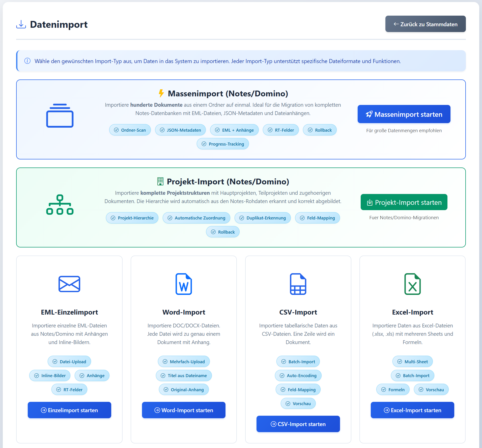This screenshot has width=482, height=448.
Task: Select the stacked documents icon in the Massenimport card
Action: (x=60, y=116)
